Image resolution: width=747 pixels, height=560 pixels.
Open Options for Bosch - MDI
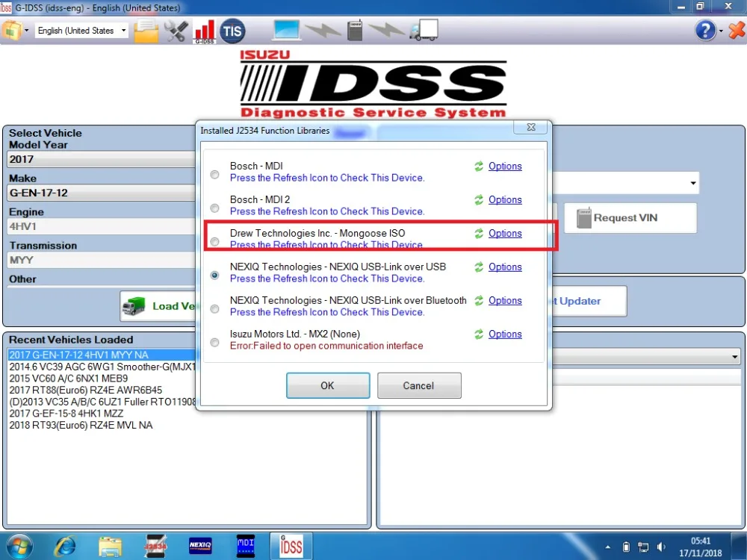[x=505, y=167]
